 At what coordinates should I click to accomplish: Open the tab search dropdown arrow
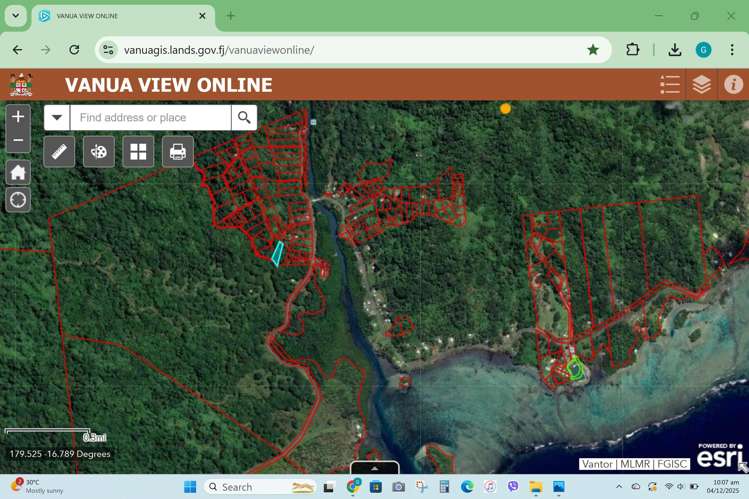point(16,16)
